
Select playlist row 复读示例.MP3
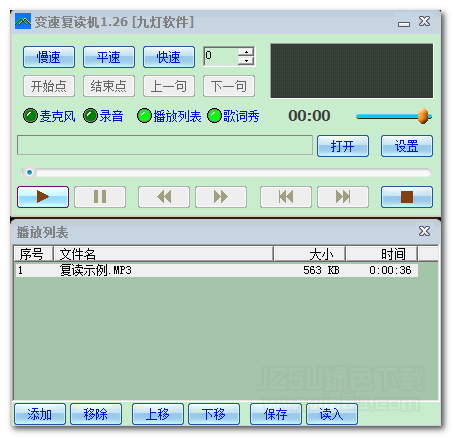pos(217,270)
